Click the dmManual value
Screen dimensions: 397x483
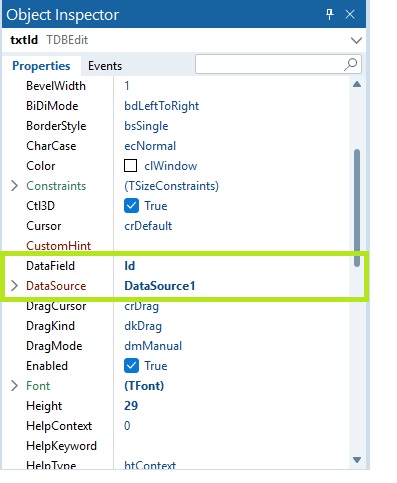pyautogui.click(x=153, y=346)
